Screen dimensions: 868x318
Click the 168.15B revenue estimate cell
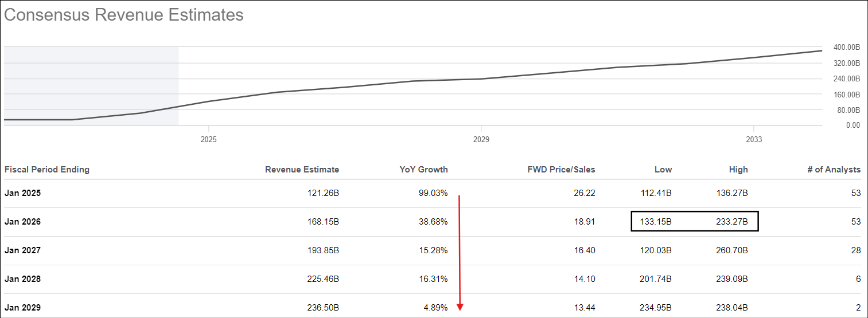tap(322, 222)
